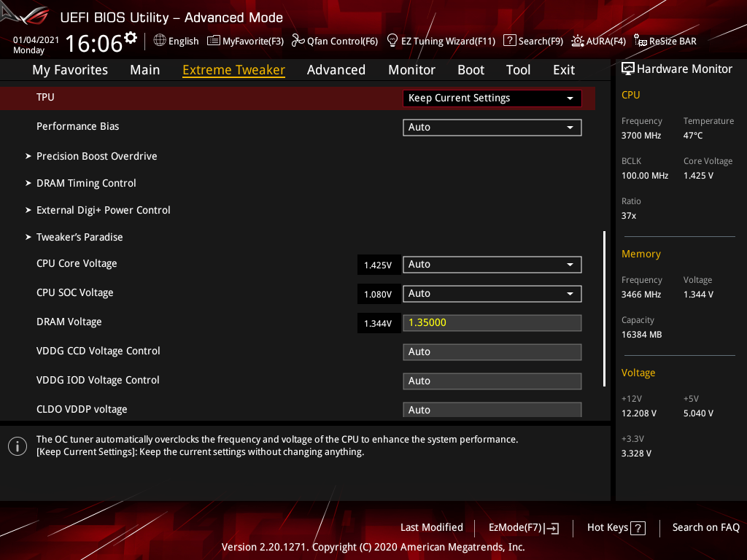Viewport: 747px width, 560px height.
Task: Click CPU Frequency 3700 MHz value
Action: coord(641,135)
